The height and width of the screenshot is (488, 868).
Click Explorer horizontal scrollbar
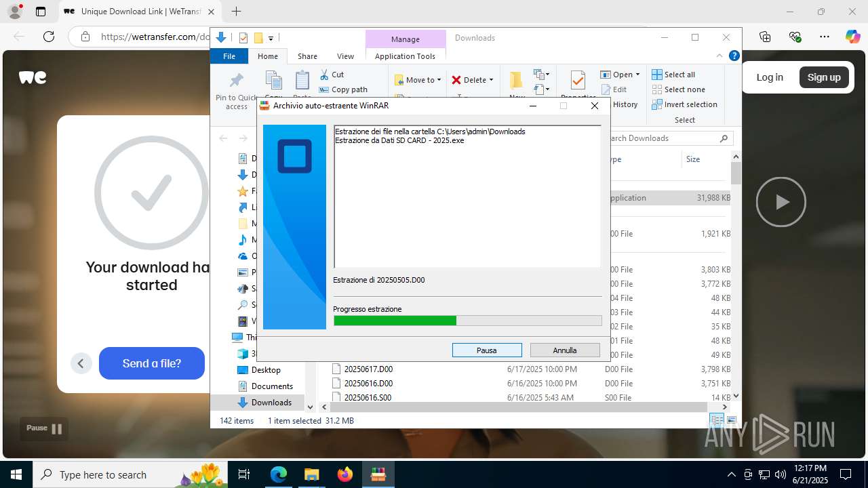(x=519, y=407)
